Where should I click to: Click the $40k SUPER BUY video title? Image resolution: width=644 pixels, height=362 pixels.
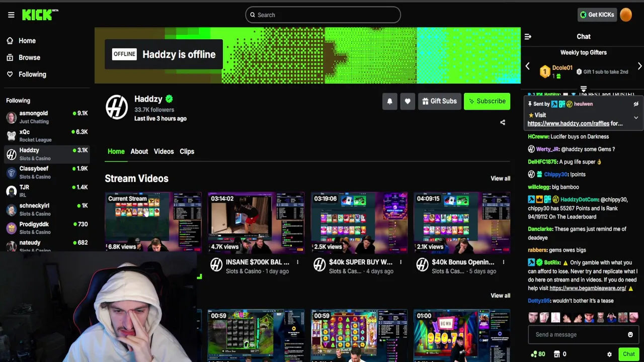pyautogui.click(x=361, y=262)
